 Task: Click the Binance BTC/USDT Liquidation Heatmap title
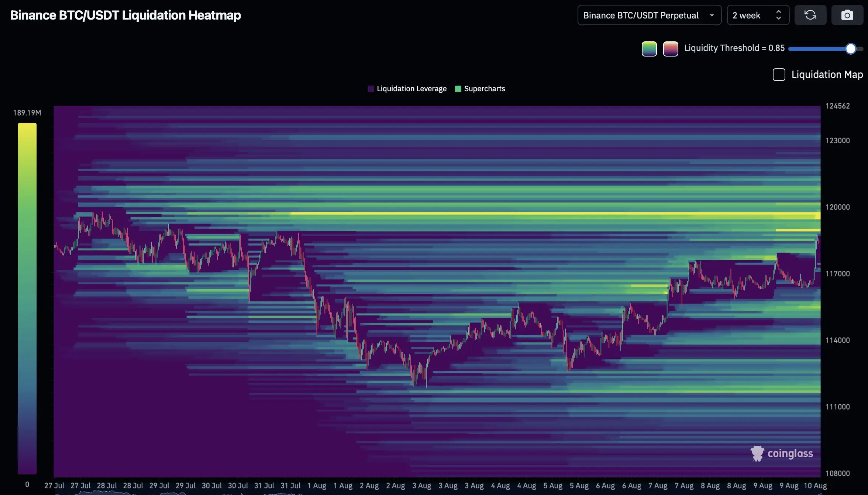pyautogui.click(x=125, y=15)
